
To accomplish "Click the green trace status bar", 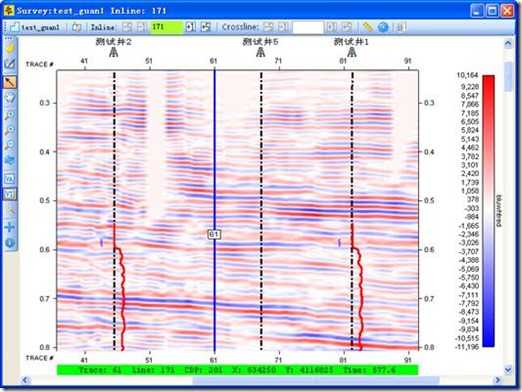I will coord(237,370).
